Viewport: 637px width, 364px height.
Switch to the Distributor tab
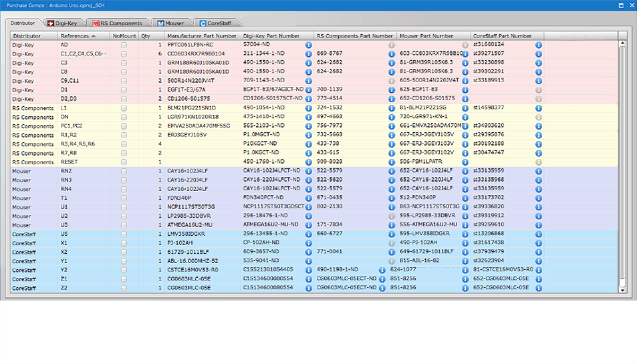23,23
